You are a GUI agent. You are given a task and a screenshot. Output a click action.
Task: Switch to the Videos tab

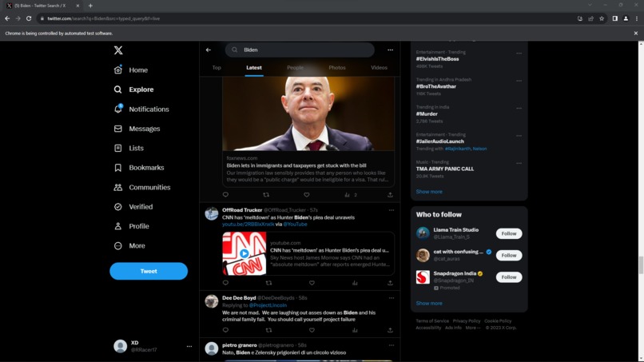pyautogui.click(x=379, y=67)
